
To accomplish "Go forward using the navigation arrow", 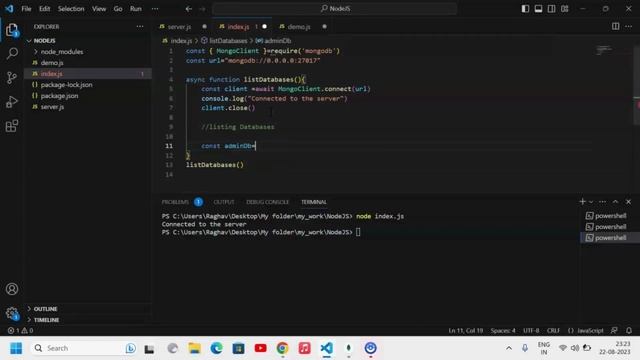I will point(202,9).
